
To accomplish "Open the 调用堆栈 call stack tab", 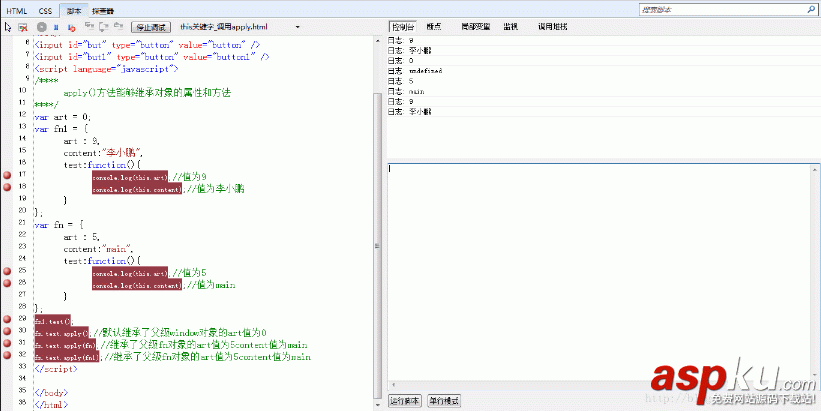I will point(552,27).
